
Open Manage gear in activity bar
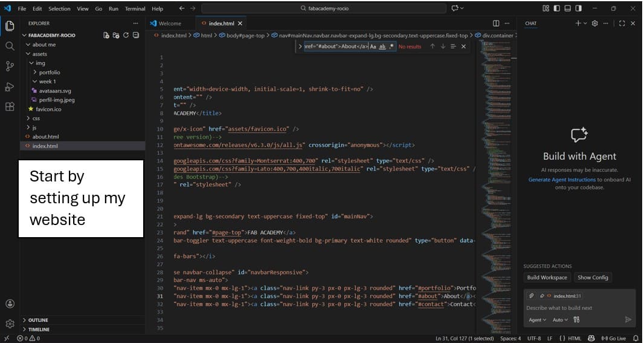pos(10,324)
